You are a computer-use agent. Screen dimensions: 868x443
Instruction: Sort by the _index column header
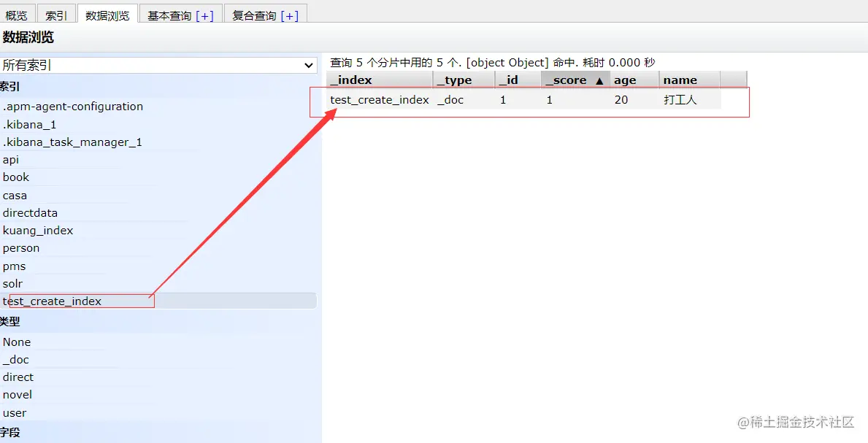pos(379,80)
